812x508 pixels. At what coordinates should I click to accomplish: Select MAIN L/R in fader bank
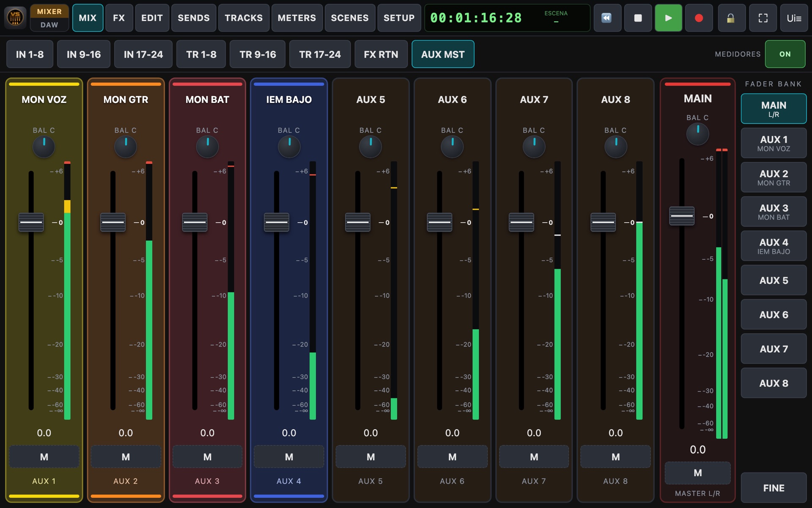774,109
